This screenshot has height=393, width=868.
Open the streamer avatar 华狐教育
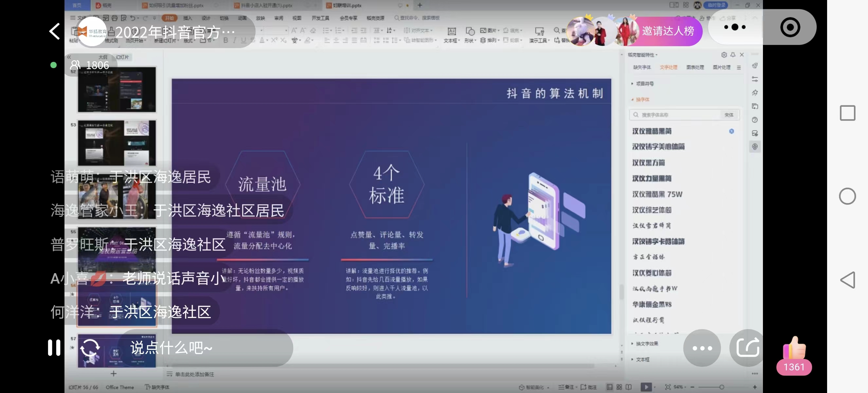[x=92, y=31]
